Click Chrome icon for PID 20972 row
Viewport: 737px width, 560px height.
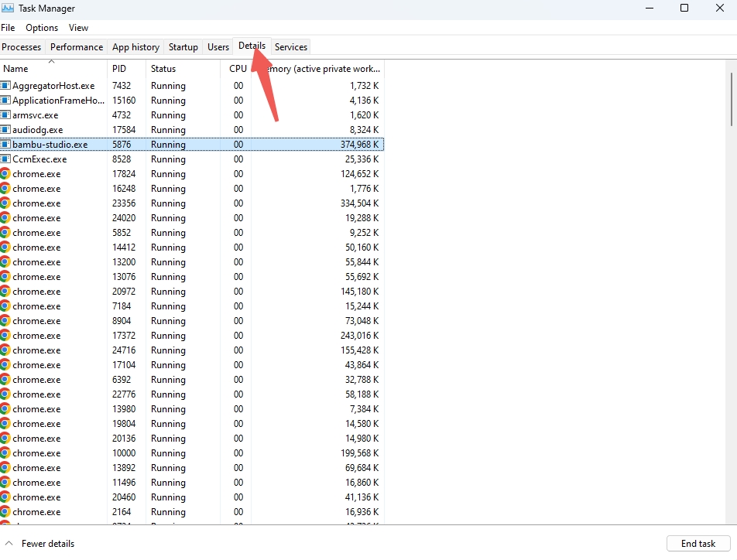(5, 292)
